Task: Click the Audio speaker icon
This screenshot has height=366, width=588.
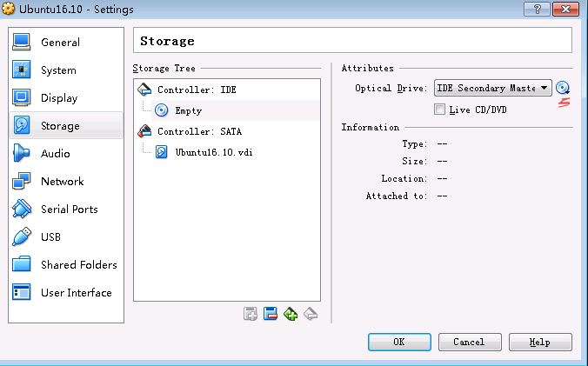Action: 21,153
